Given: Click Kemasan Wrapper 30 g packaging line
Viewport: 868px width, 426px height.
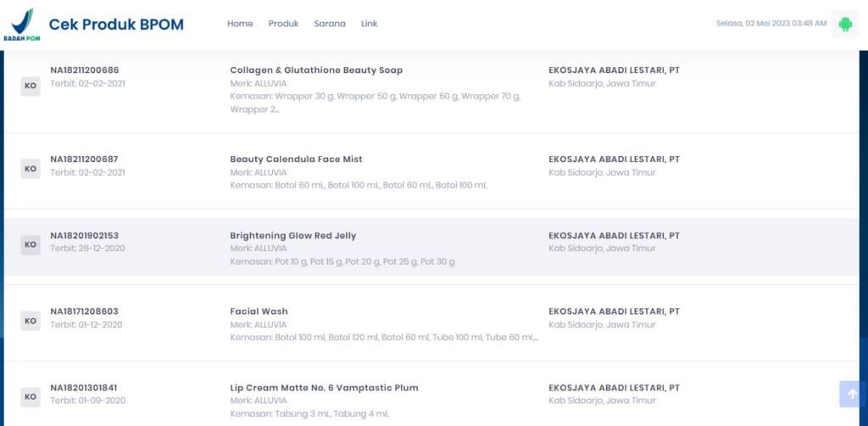Looking at the screenshot, I should [x=376, y=103].
